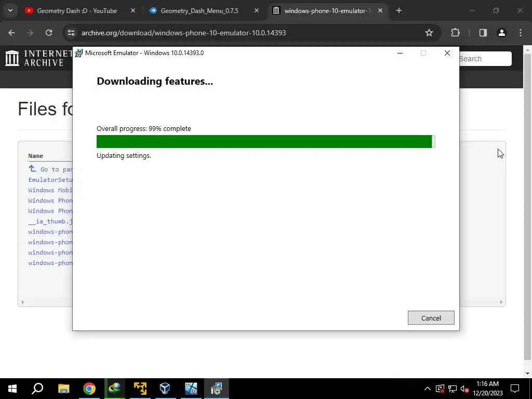The image size is (532, 399).
Task: Open the notification center icon
Action: click(515, 389)
